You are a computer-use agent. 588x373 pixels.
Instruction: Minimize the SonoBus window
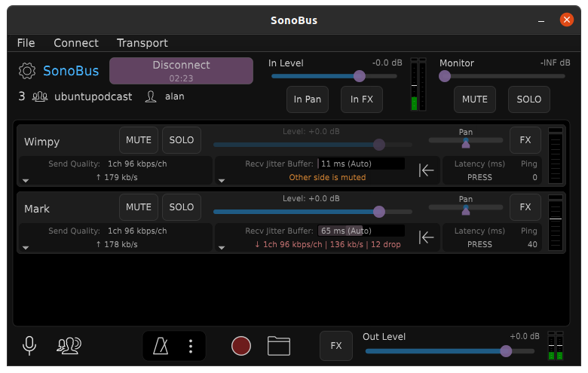(x=541, y=21)
